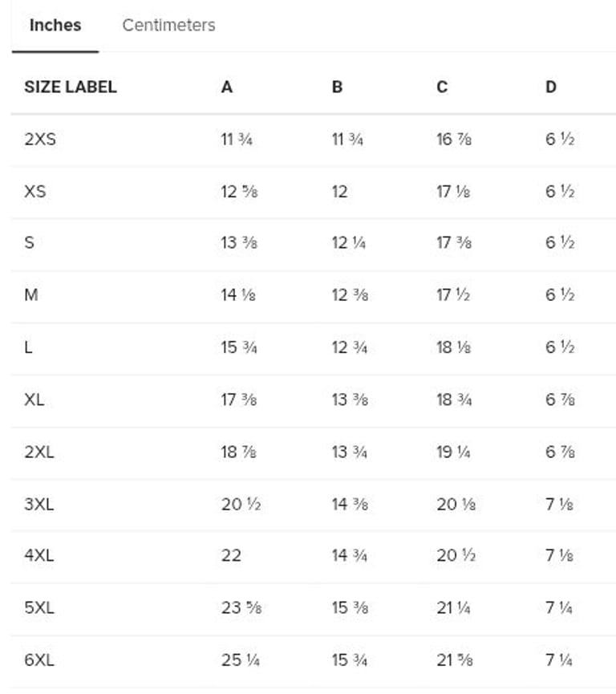Select the 5XL size row label
Viewport: 616px width, 694px height.
click(x=39, y=608)
